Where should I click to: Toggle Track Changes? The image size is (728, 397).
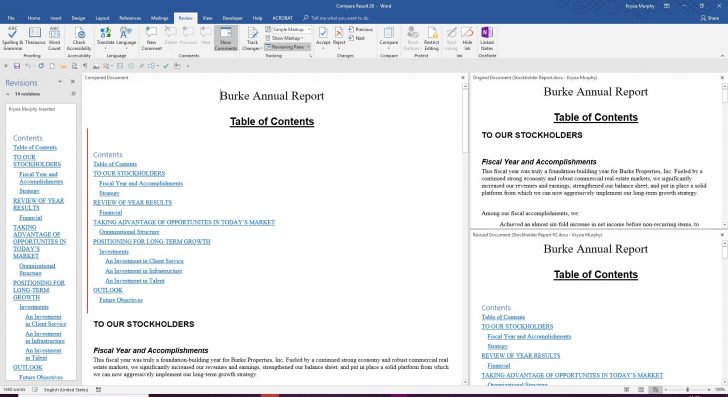[252, 38]
